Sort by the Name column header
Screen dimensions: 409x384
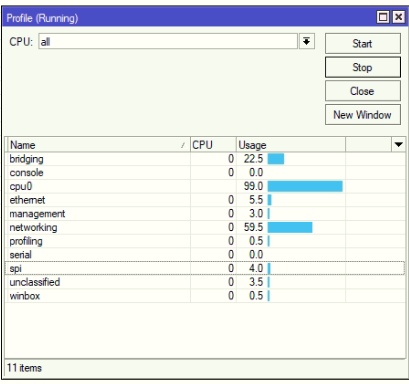click(x=98, y=145)
